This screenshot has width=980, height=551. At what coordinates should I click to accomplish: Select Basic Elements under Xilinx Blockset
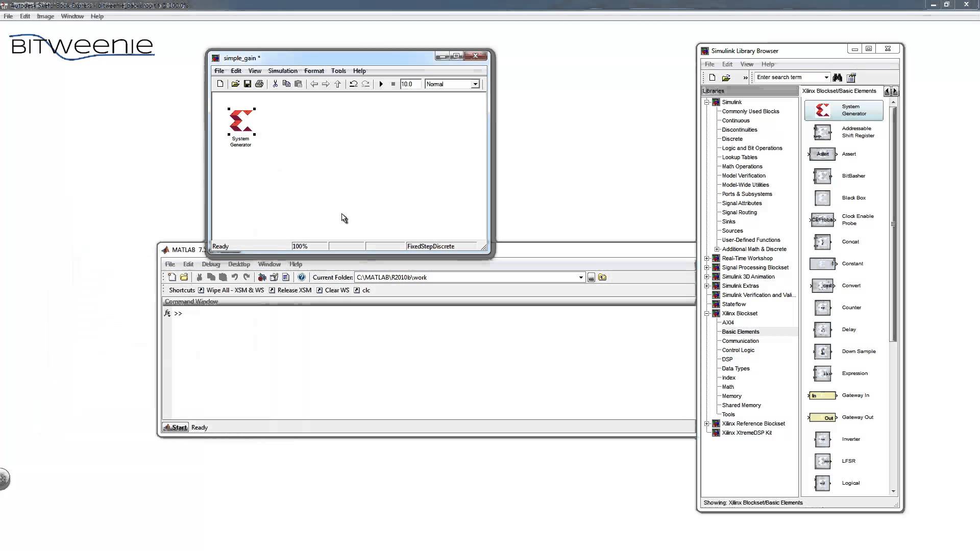[x=740, y=332]
